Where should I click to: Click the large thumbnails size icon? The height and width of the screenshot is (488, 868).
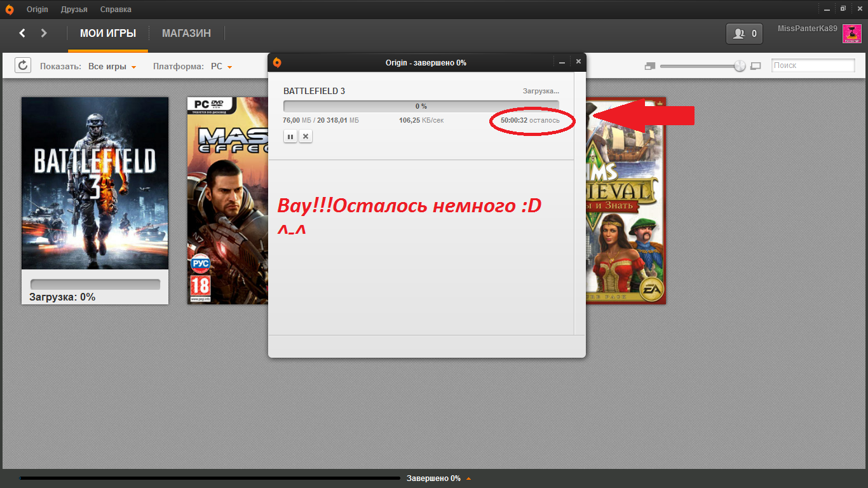click(756, 65)
